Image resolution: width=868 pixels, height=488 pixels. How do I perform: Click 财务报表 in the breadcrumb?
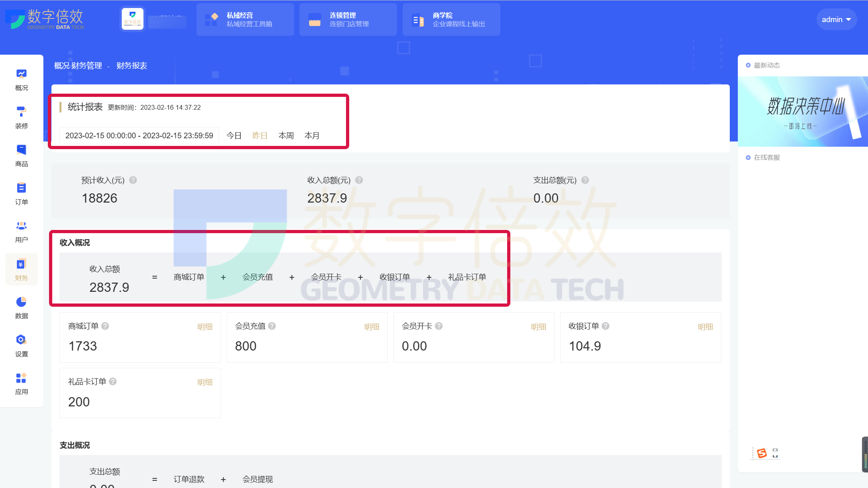coord(132,66)
